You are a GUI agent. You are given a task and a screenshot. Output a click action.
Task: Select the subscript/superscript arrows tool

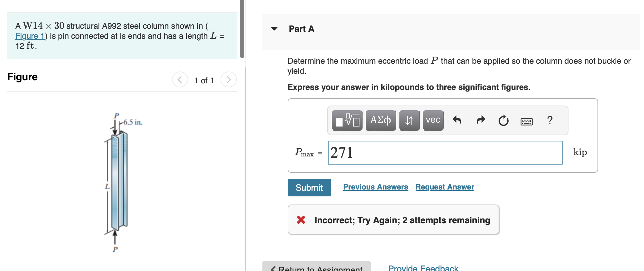(x=409, y=120)
